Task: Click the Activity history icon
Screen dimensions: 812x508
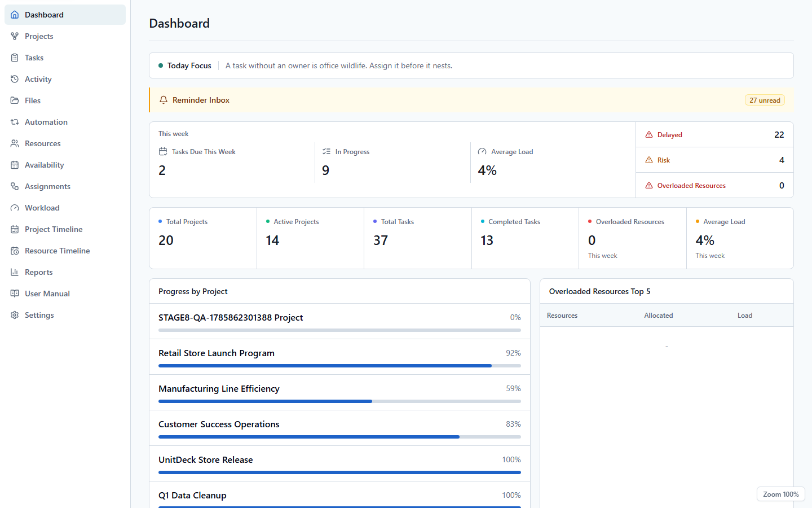Action: [x=15, y=79]
